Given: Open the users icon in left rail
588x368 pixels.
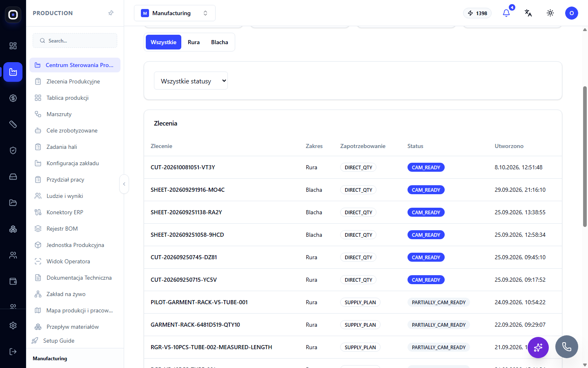Looking at the screenshot, I should 13,255.
